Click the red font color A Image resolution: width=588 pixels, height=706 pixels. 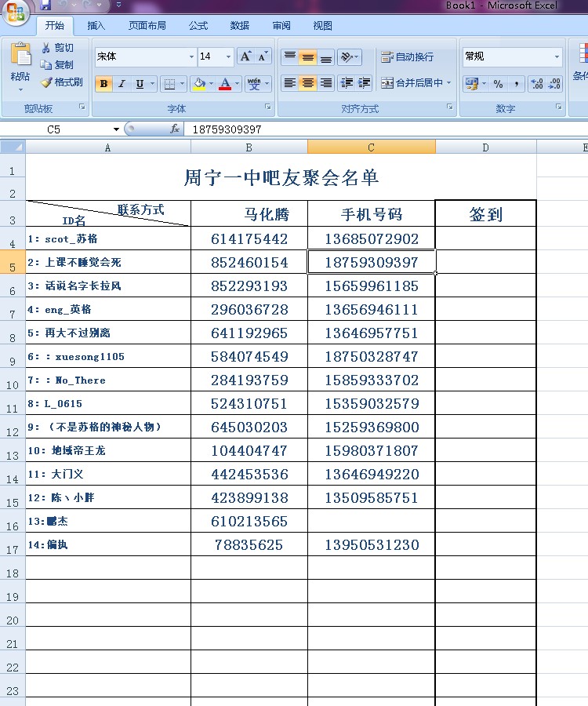tap(225, 84)
